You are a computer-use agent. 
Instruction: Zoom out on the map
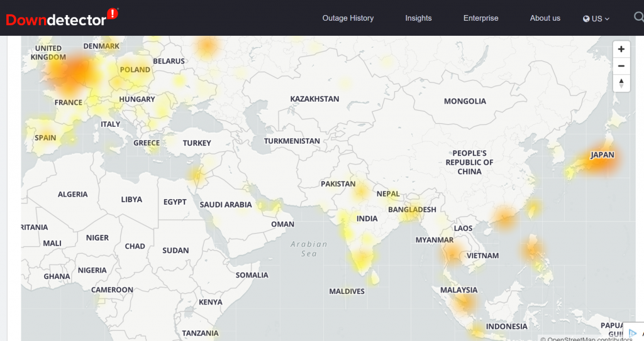[621, 66]
